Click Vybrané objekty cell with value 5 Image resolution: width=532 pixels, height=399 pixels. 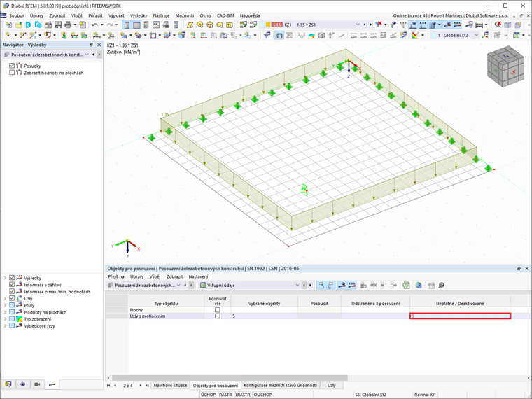click(264, 316)
